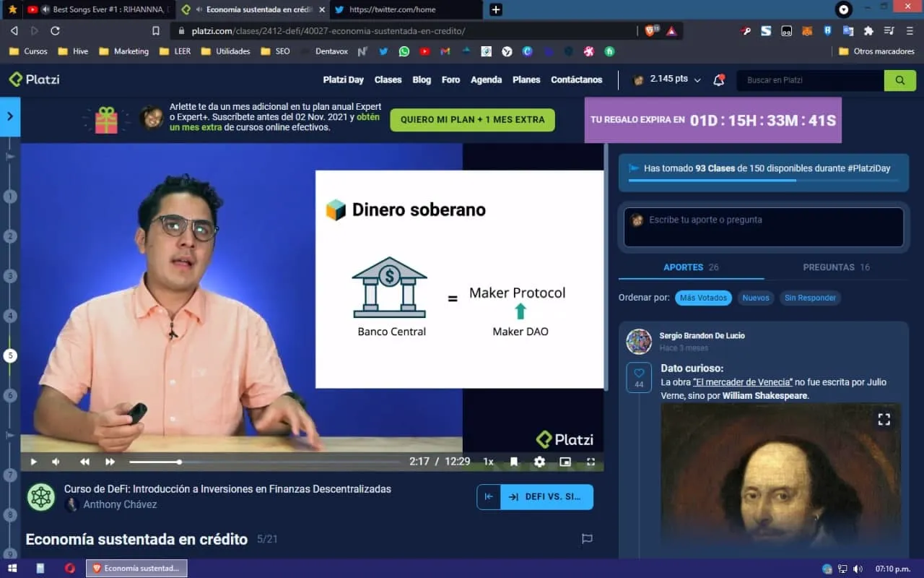Open the Brave Shields lion icon

tap(650, 31)
